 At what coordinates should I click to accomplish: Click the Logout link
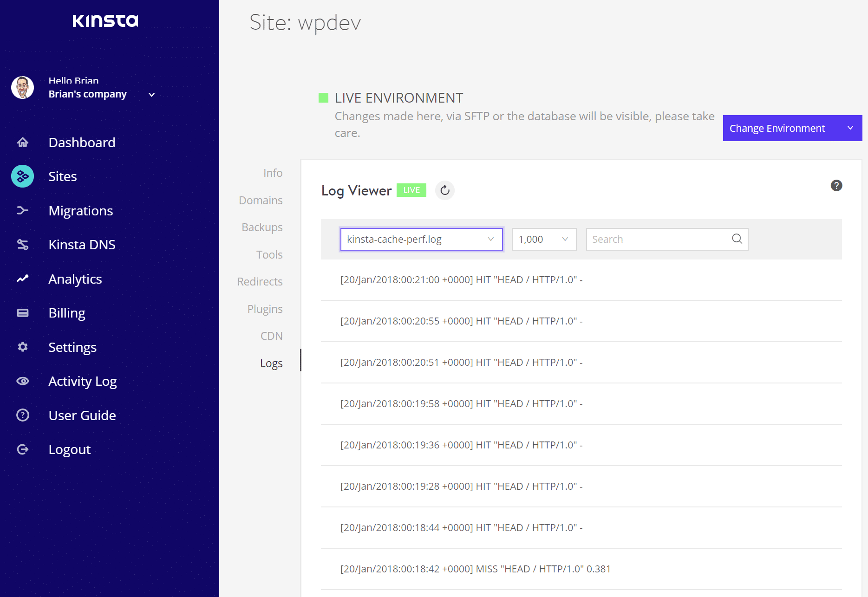[x=69, y=449]
